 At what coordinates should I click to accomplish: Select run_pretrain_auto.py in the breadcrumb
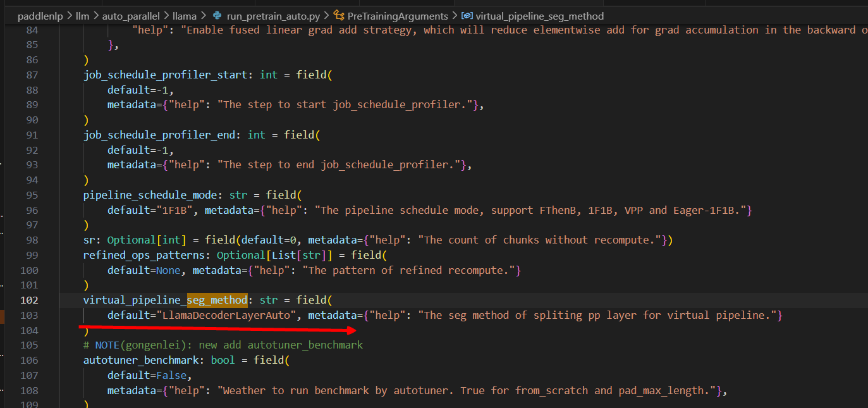tap(273, 16)
